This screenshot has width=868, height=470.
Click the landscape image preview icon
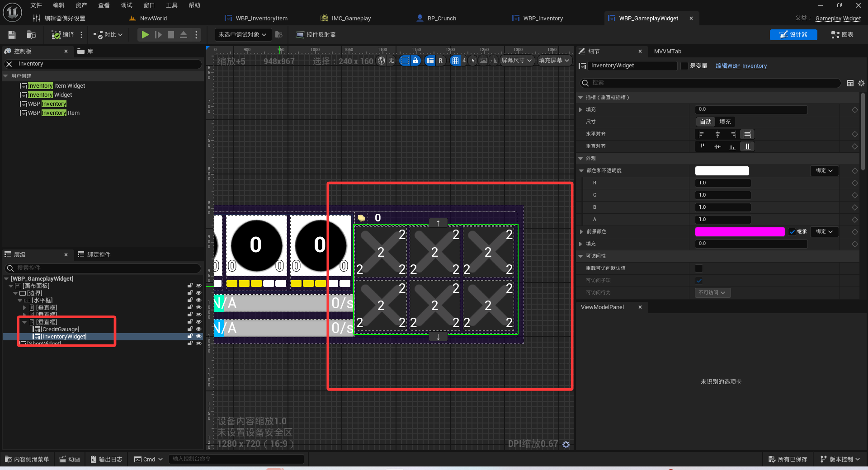(x=483, y=61)
